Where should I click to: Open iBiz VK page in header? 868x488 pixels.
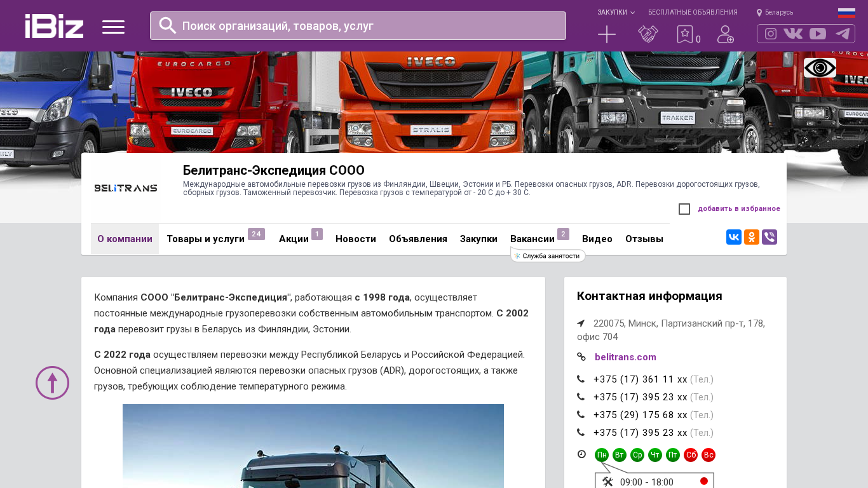point(793,34)
